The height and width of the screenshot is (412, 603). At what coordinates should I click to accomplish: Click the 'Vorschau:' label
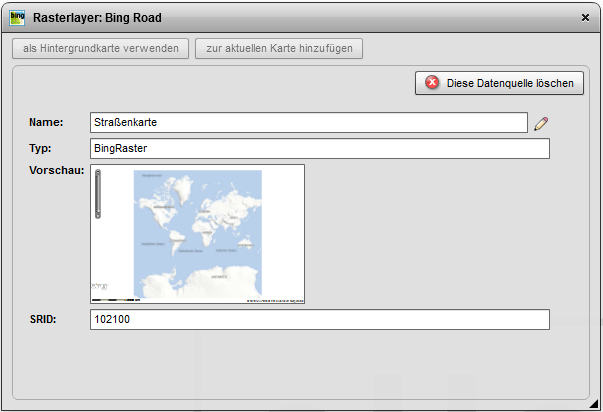point(57,170)
